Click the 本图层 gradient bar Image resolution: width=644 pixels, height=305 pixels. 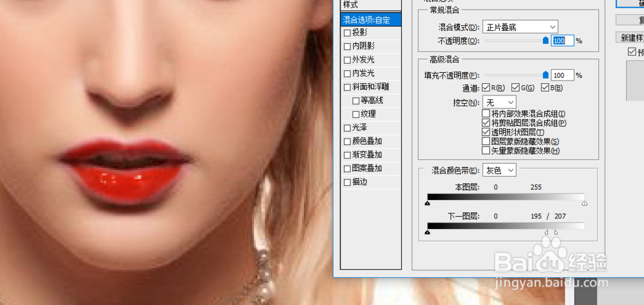[506, 197]
